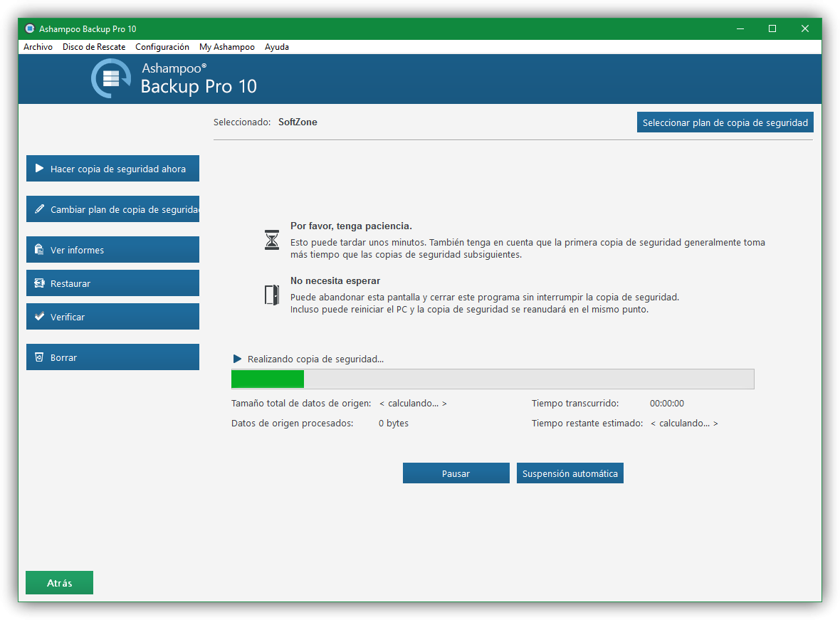The width and height of the screenshot is (840, 620).
Task: Pause the backup with Pausar
Action: click(x=456, y=473)
